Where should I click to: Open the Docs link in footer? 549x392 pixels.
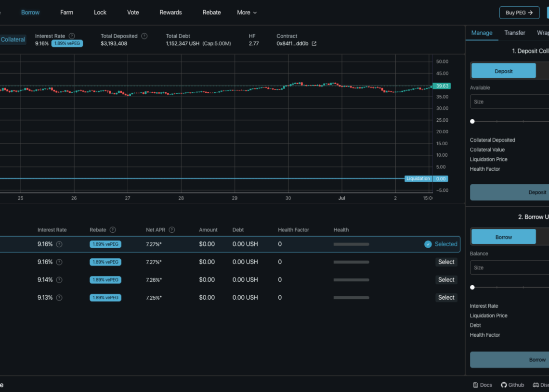click(x=483, y=385)
